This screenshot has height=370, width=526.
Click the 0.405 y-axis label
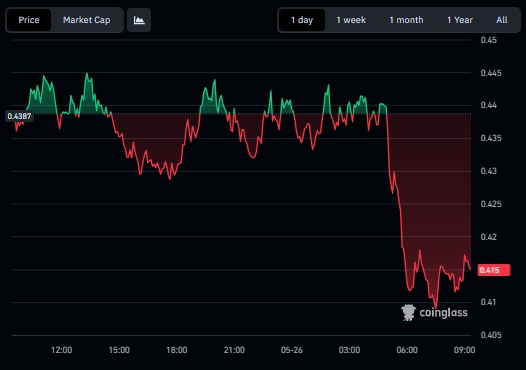[491, 335]
